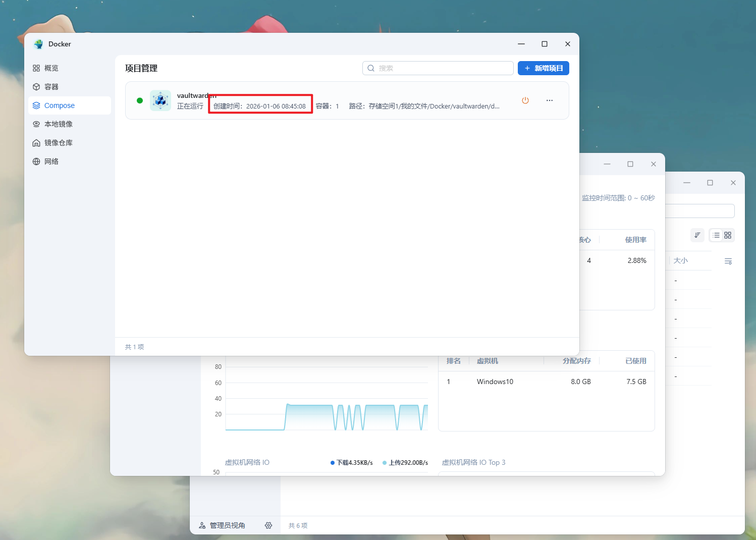756x540 pixels.
Task: Maximize the virtual machine monitor window
Action: pos(630,164)
